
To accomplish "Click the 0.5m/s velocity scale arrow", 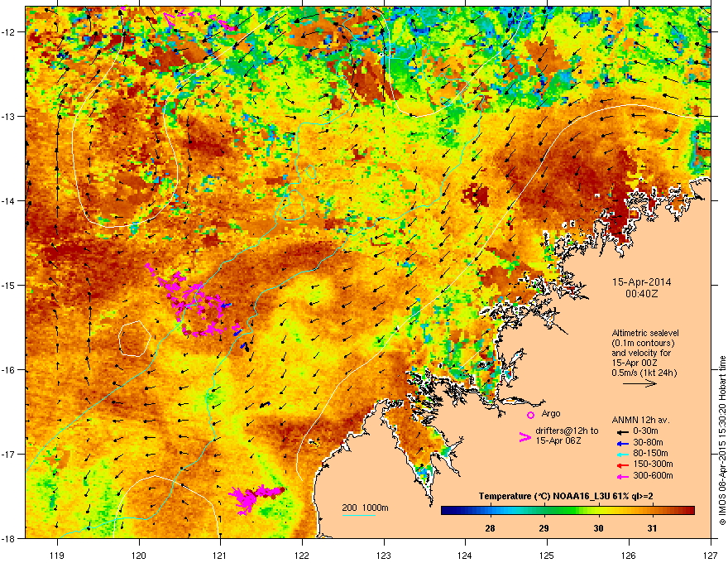I will tap(639, 383).
